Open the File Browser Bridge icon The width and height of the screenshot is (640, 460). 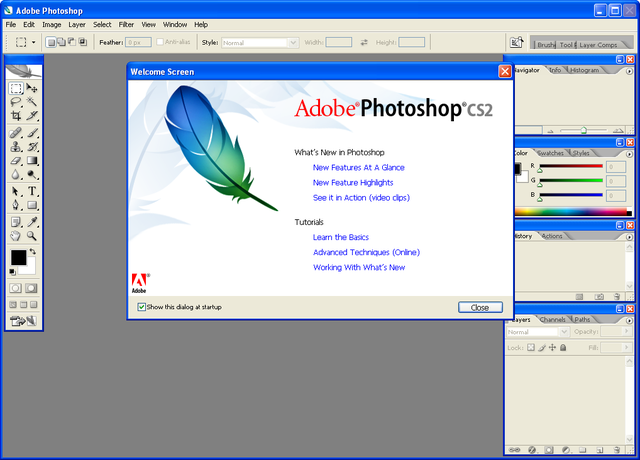516,42
